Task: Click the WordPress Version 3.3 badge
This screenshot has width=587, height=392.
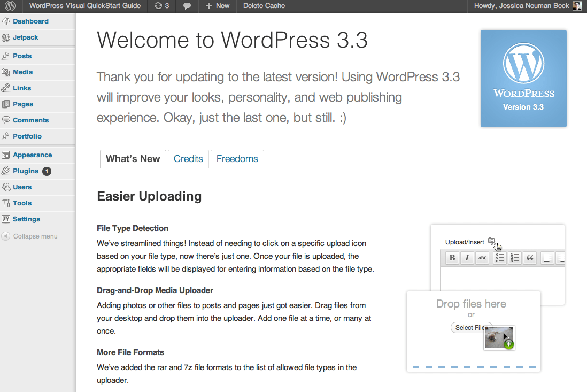Action: (523, 79)
